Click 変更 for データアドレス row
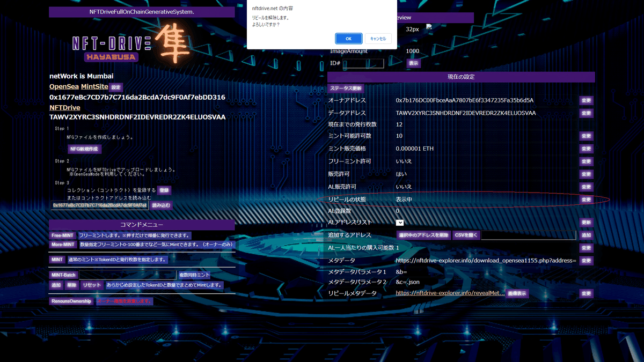This screenshot has height=362, width=644. pyautogui.click(x=586, y=113)
